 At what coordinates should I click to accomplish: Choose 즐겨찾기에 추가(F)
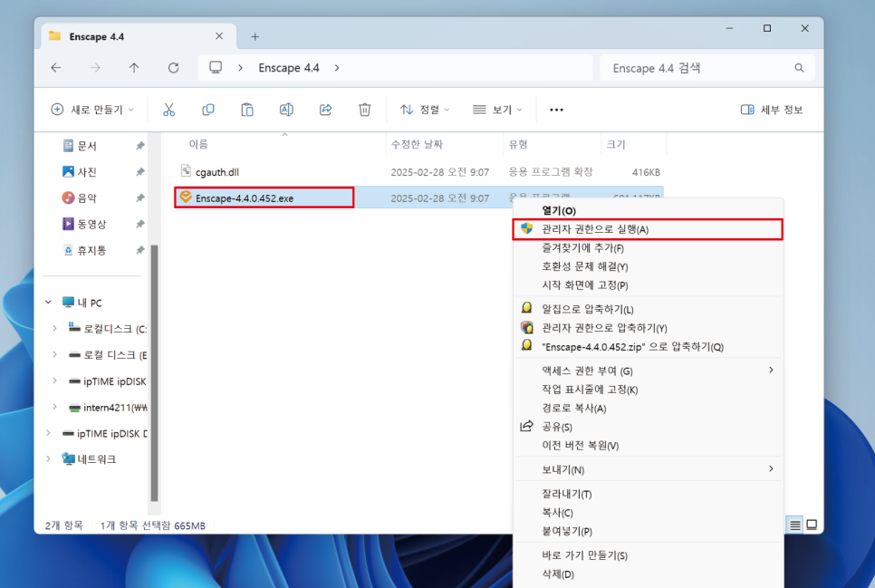click(x=648, y=247)
